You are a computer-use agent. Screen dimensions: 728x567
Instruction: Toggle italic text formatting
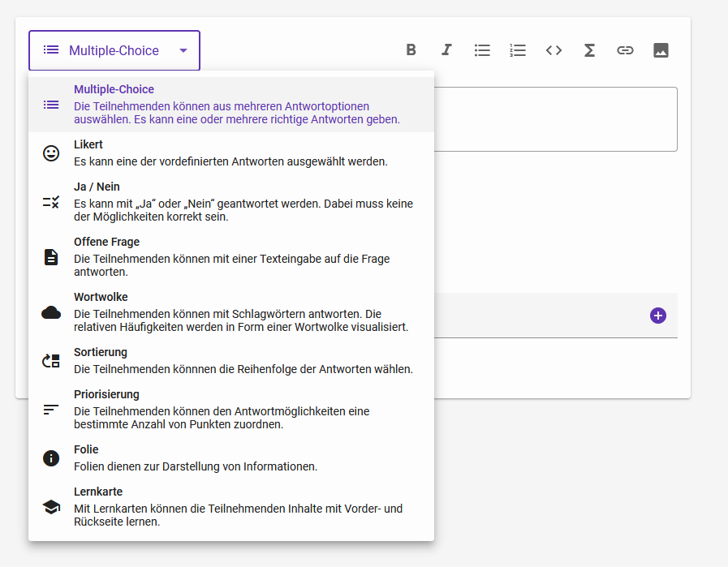(446, 50)
